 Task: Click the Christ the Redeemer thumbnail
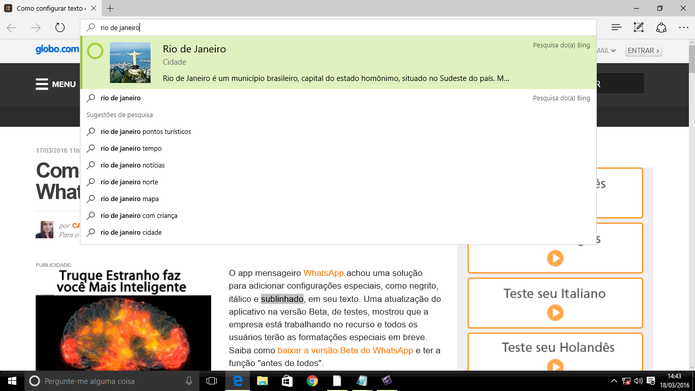[x=130, y=63]
